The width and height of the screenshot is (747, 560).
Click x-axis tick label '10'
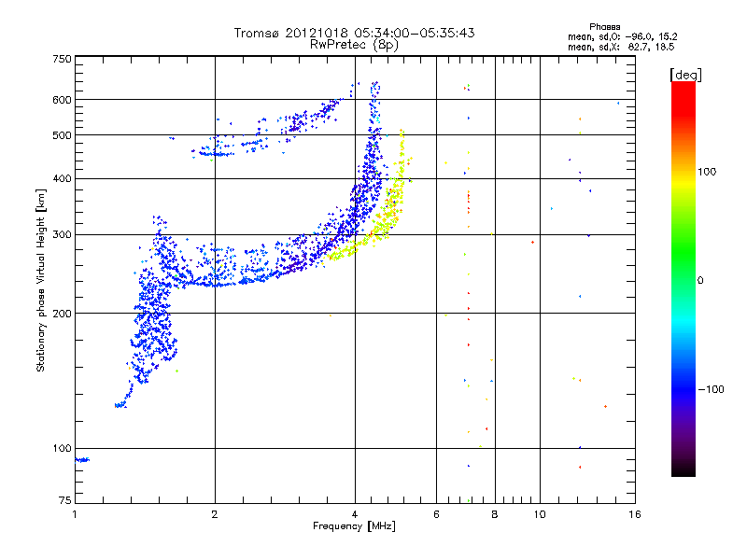540,514
